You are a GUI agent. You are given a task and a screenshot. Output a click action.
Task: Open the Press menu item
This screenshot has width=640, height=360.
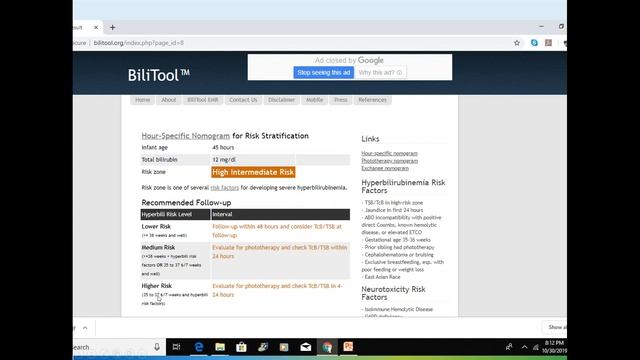pyautogui.click(x=341, y=100)
